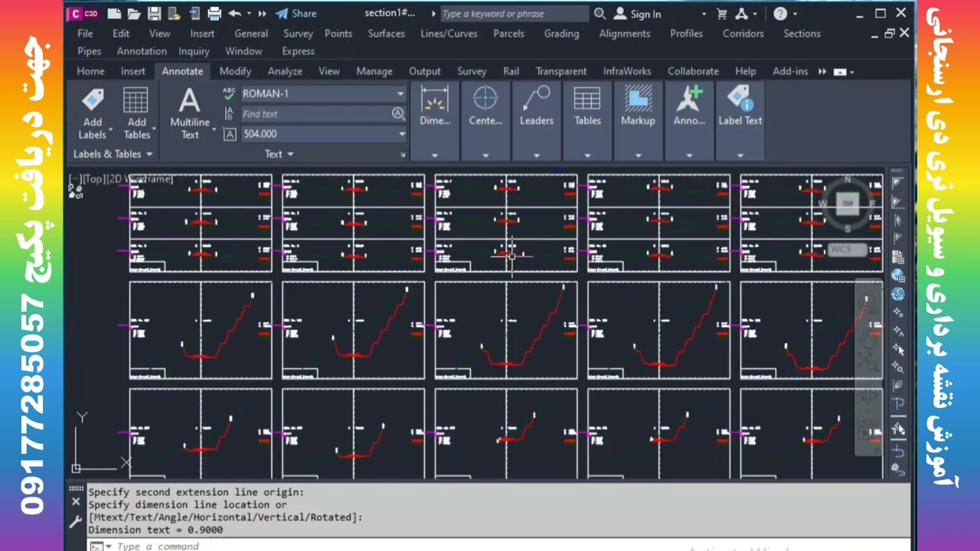The width and height of the screenshot is (980, 551).
Task: Click the command line input
Action: [x=490, y=546]
